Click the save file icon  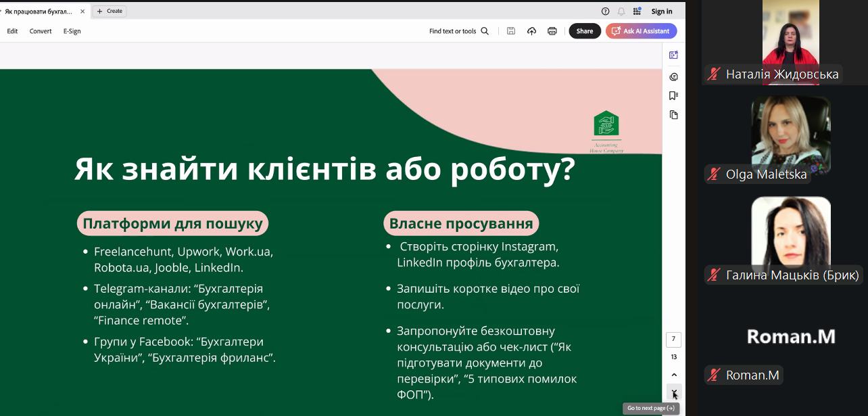tap(511, 31)
